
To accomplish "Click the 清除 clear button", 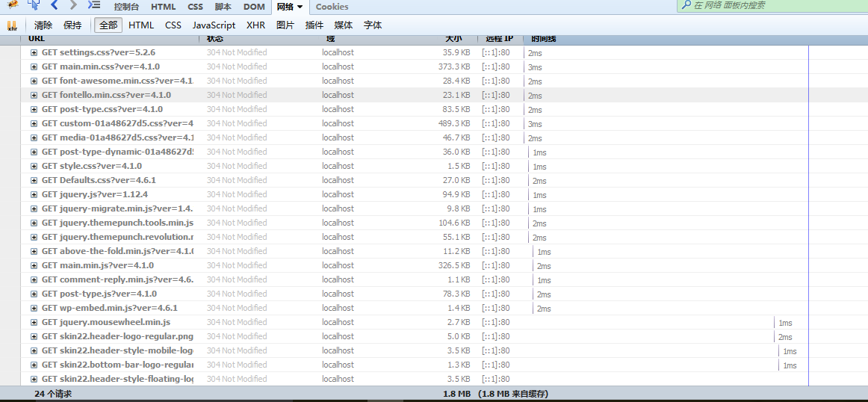I will (43, 25).
